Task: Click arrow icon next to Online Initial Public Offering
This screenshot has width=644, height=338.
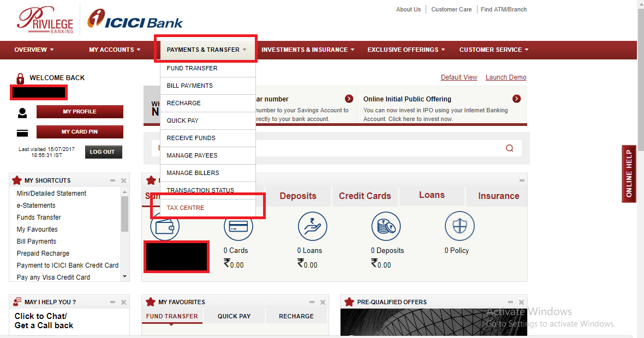Action: 517,99
